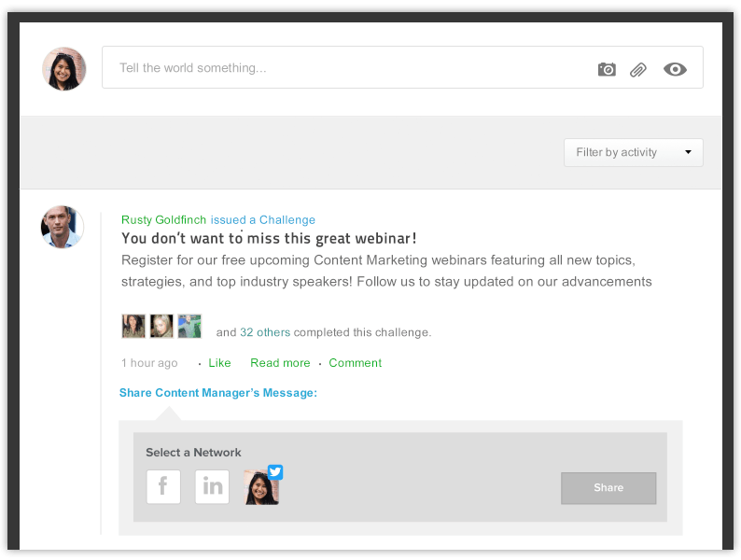This screenshot has width=741, height=560.
Task: Expand the post with 'Read more'
Action: click(280, 363)
